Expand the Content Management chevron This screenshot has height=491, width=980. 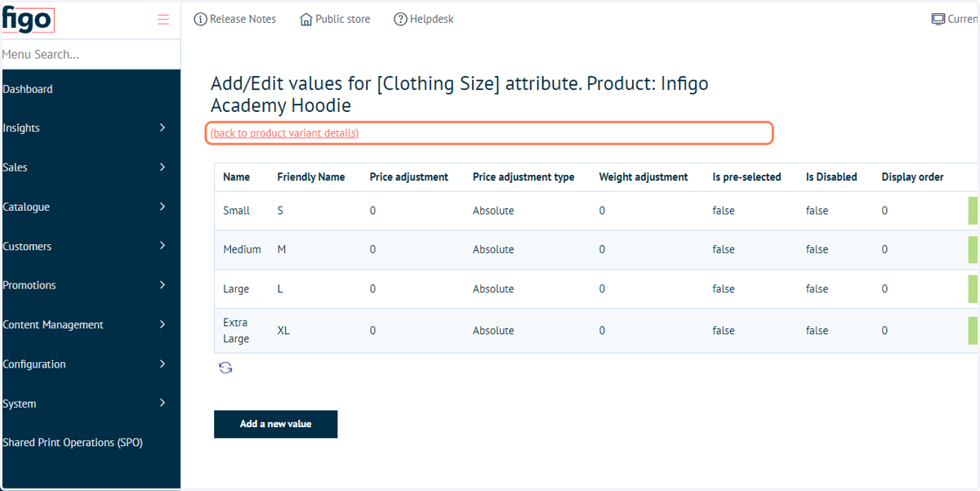[x=163, y=324]
